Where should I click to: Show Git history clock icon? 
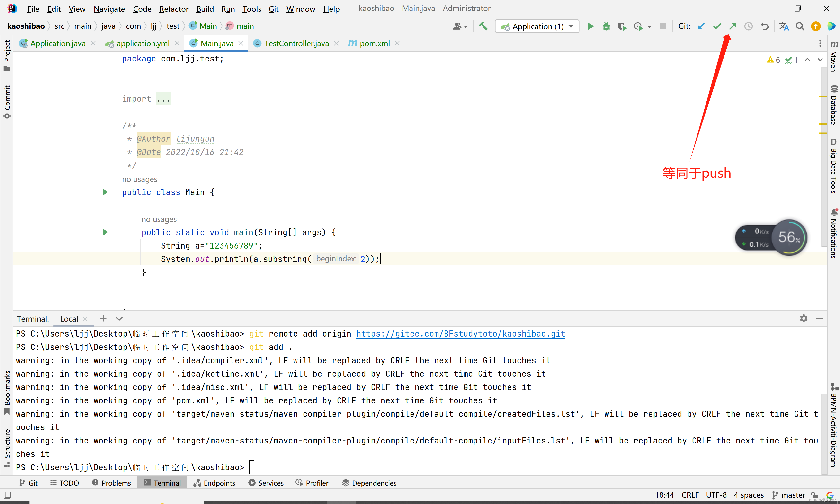(748, 26)
